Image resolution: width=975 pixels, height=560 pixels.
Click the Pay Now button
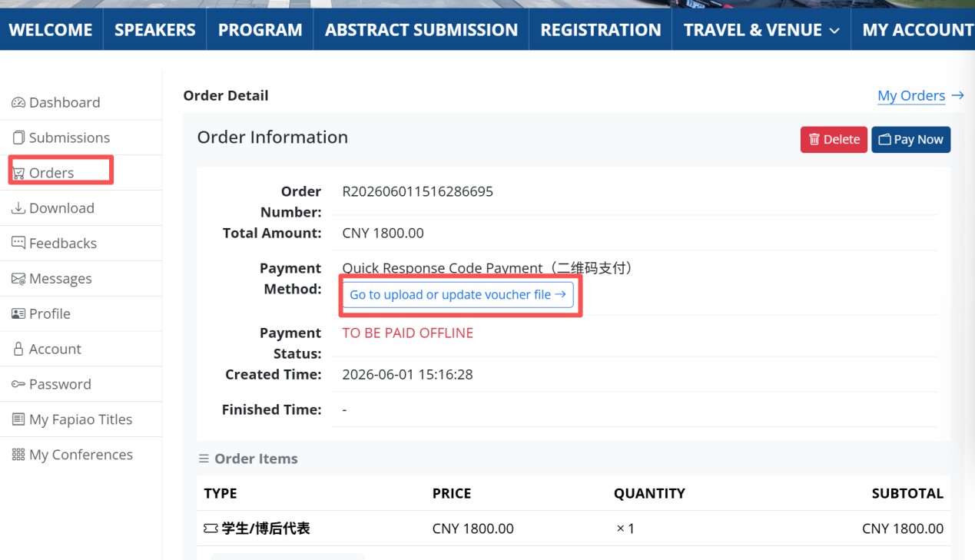click(x=910, y=140)
